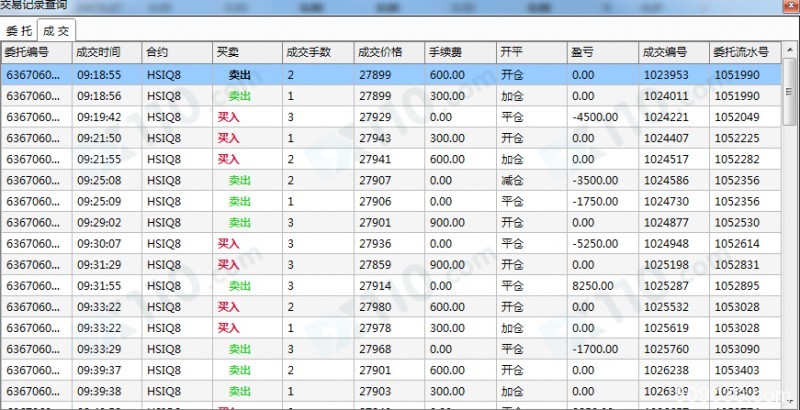Select the 成交 tab

coord(56,31)
